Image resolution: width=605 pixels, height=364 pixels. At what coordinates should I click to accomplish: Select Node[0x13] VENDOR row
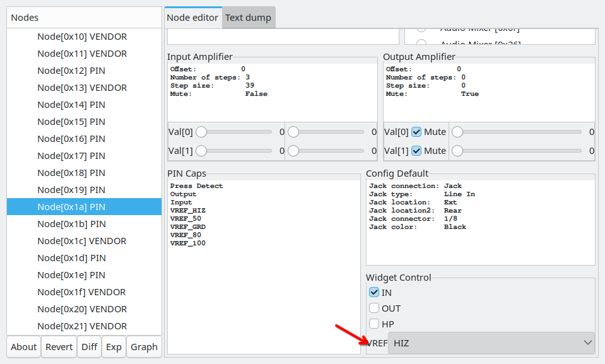[x=84, y=88]
